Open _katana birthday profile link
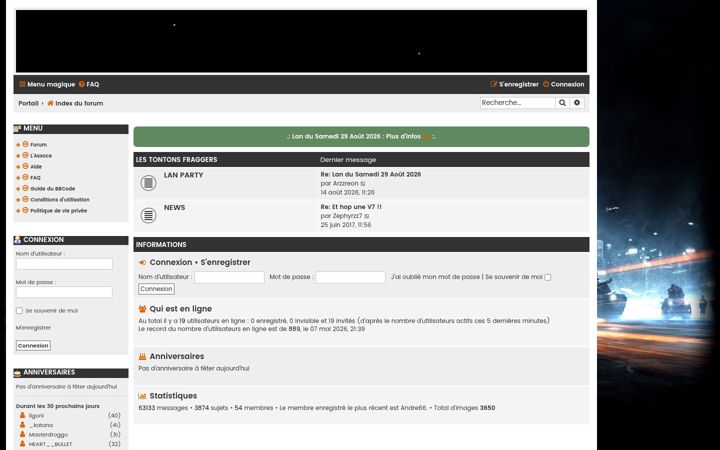The height and width of the screenshot is (450, 720). (x=41, y=425)
